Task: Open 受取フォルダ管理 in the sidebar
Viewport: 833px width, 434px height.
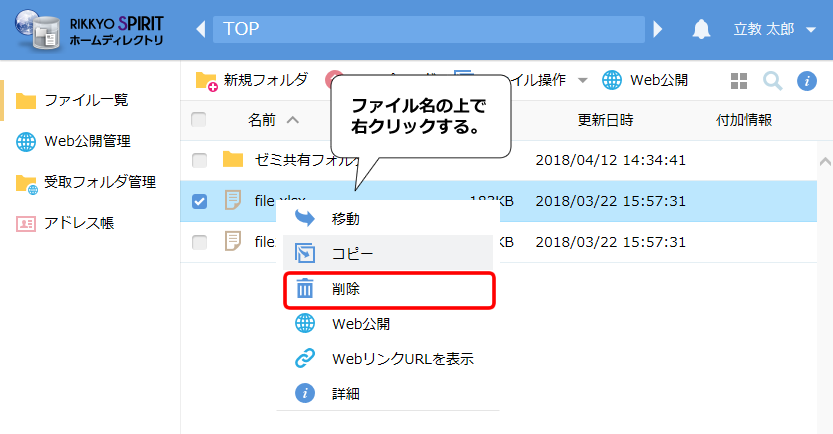Action: [x=86, y=183]
